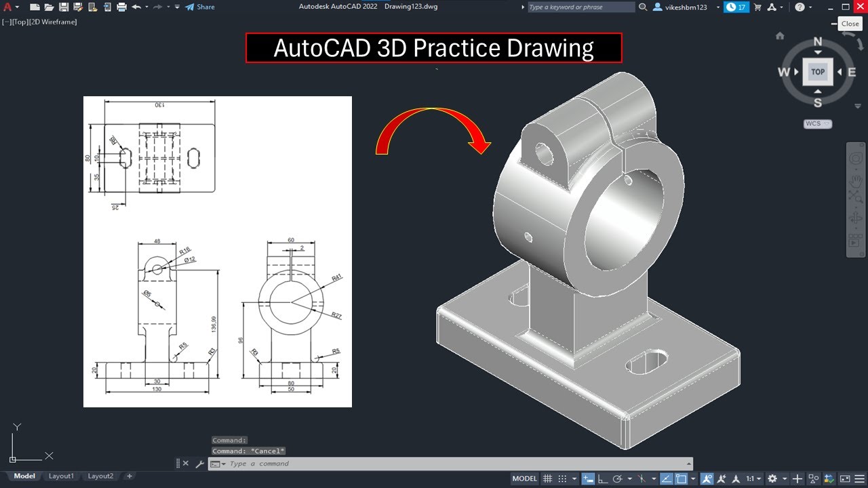Click the Redo arrow

[157, 7]
